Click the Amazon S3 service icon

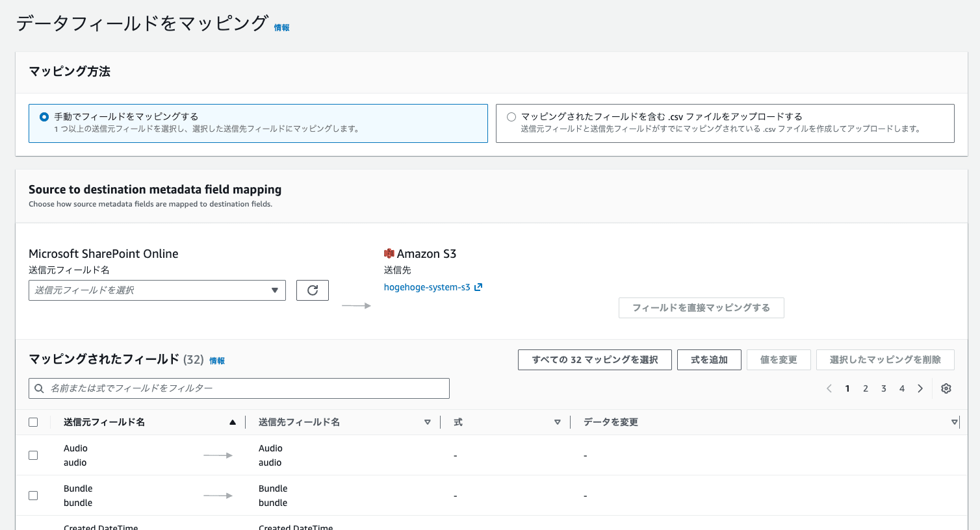click(389, 253)
